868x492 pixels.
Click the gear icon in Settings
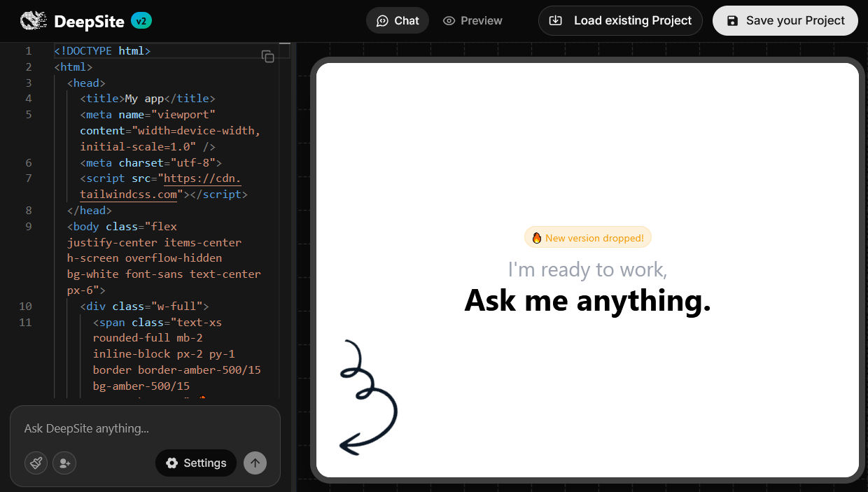[172, 463]
